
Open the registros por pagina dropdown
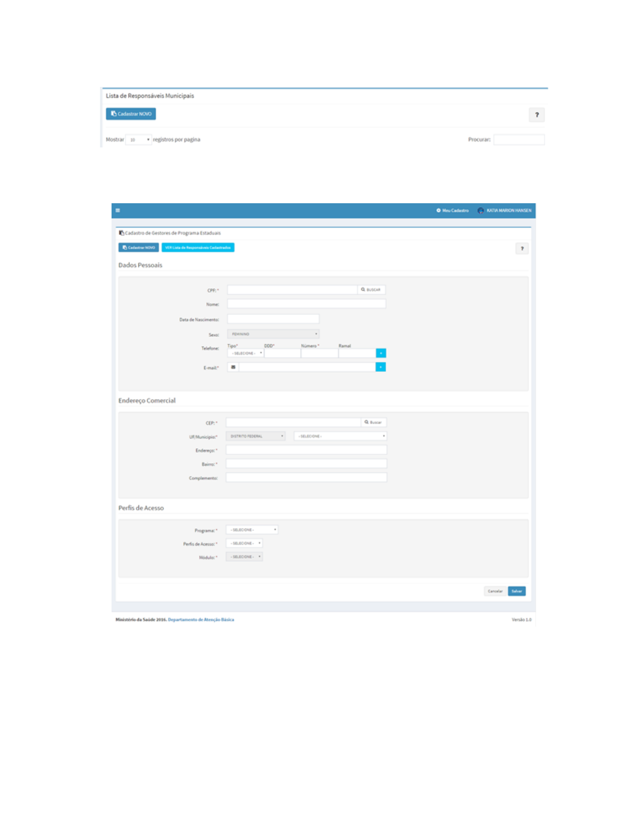pos(139,140)
